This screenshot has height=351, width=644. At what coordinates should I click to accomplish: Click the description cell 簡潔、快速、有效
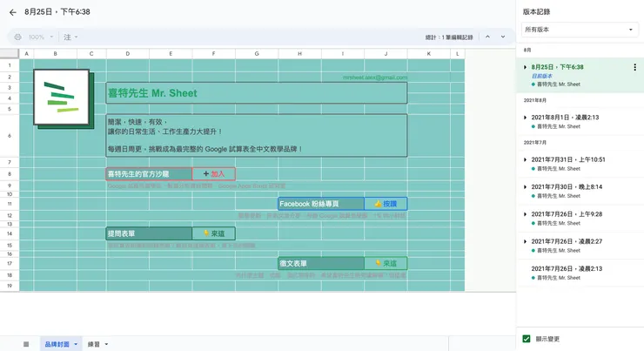click(256, 136)
